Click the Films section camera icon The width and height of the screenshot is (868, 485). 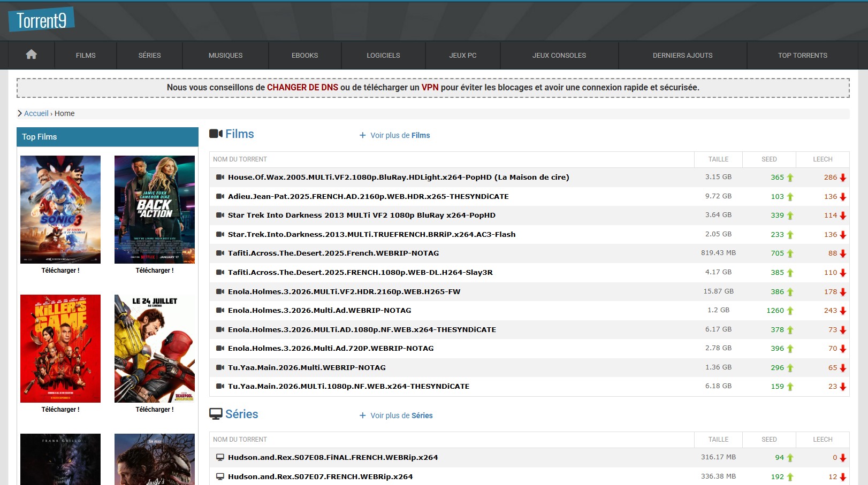click(x=216, y=134)
